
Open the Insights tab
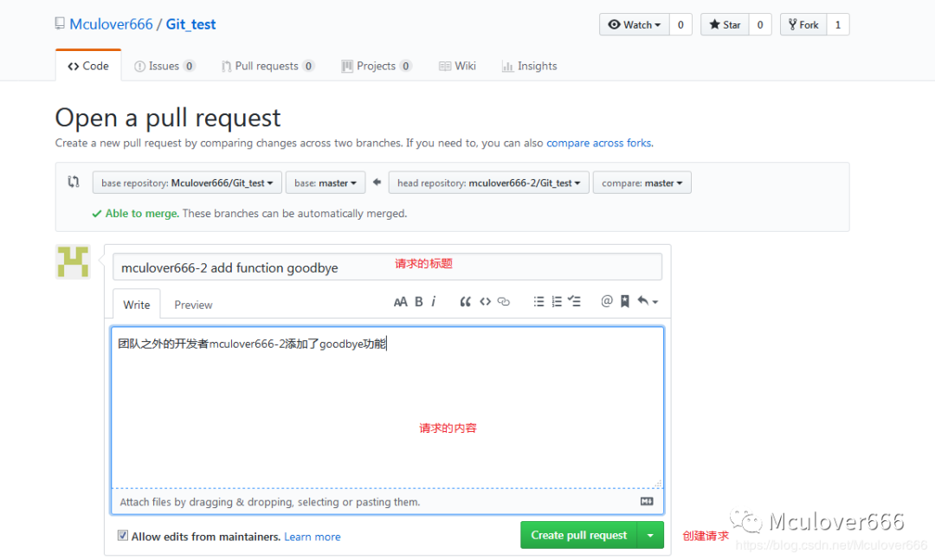[530, 66]
